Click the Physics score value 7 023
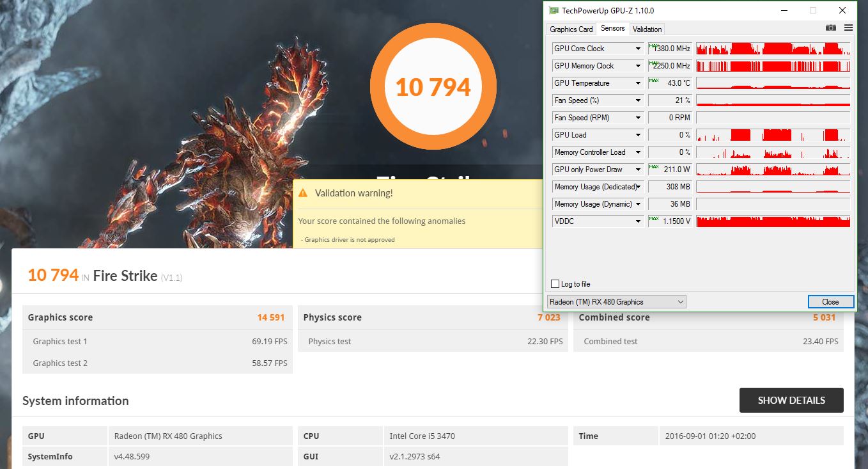 coord(550,317)
